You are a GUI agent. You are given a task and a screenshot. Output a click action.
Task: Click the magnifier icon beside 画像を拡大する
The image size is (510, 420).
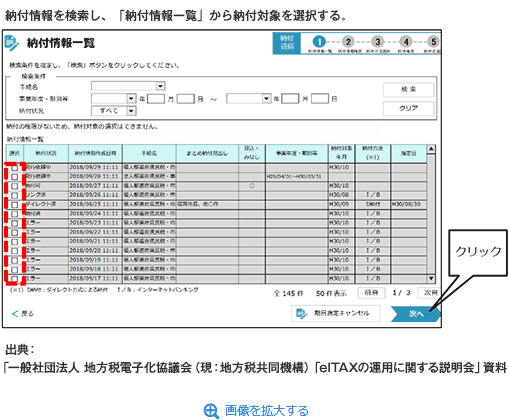point(211,411)
